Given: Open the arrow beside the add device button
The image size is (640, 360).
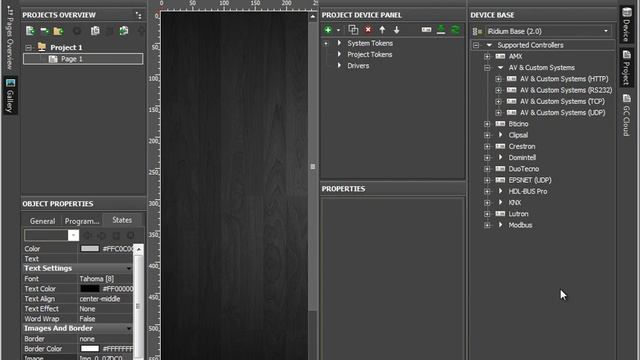Looking at the screenshot, I should click(x=338, y=30).
